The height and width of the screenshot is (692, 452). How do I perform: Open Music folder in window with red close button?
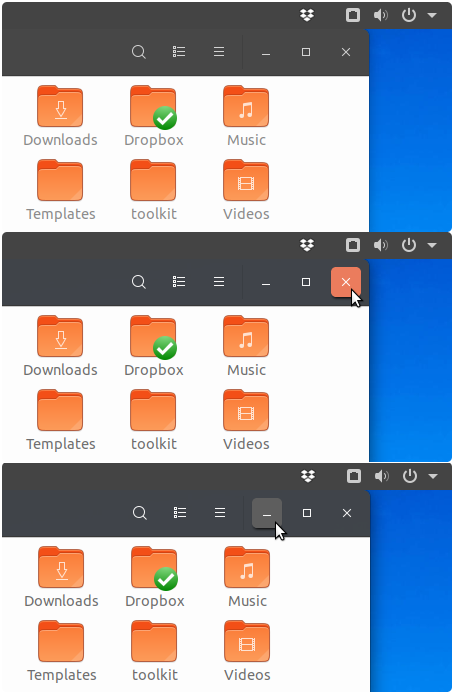tap(246, 337)
